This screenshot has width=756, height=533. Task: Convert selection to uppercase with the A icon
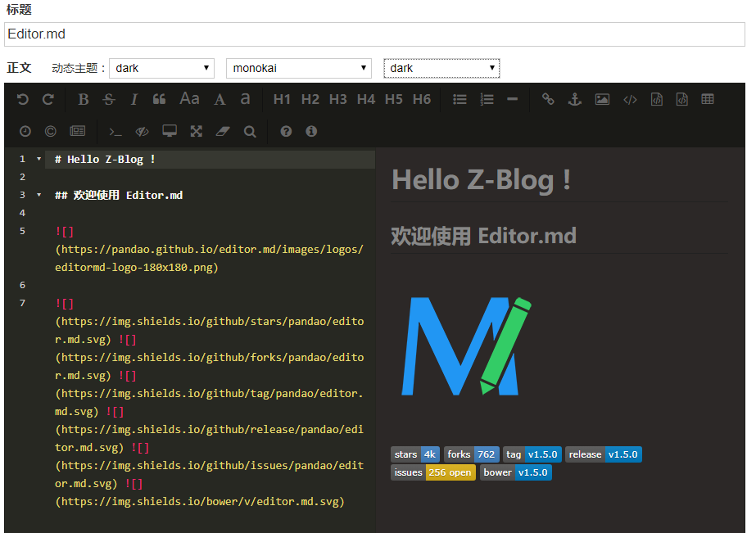tap(220, 99)
